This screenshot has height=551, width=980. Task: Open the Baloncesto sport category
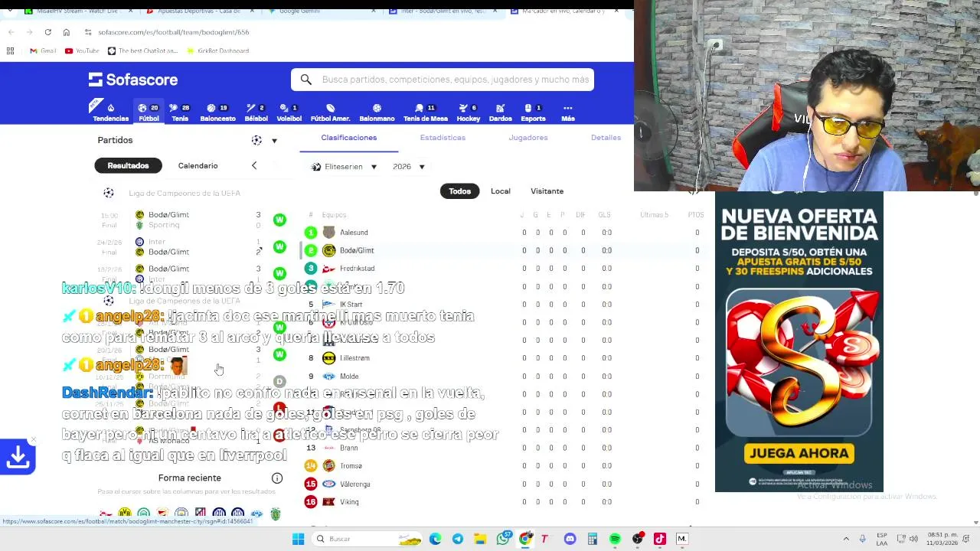pos(217,112)
